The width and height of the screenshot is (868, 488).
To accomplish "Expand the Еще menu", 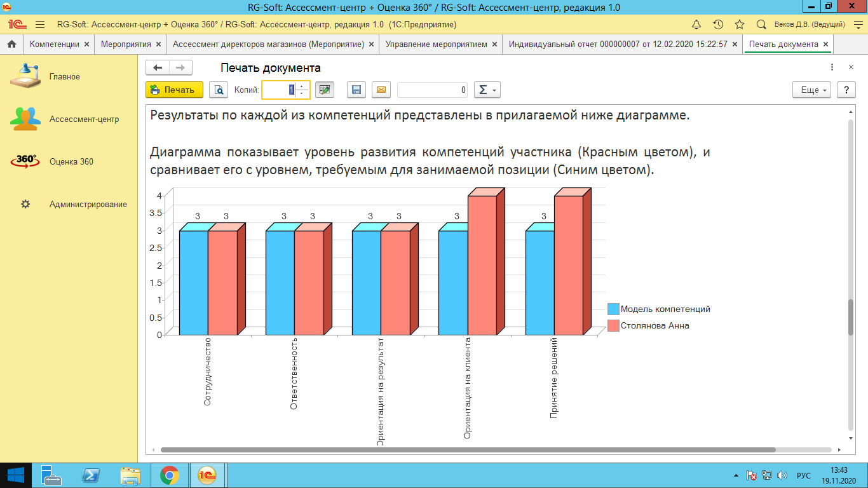I will 812,90.
